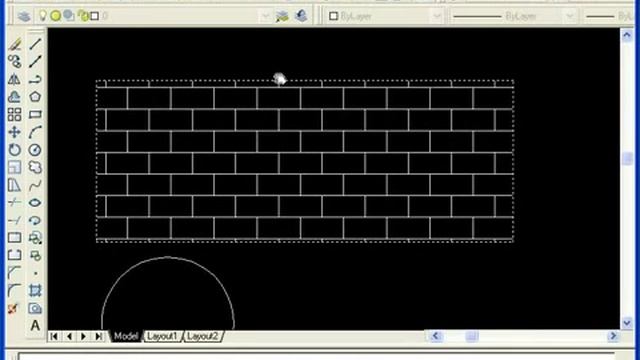Screen dimensions: 640x360
Task: Select the Break tool
Action: pyautogui.click(x=15, y=255)
